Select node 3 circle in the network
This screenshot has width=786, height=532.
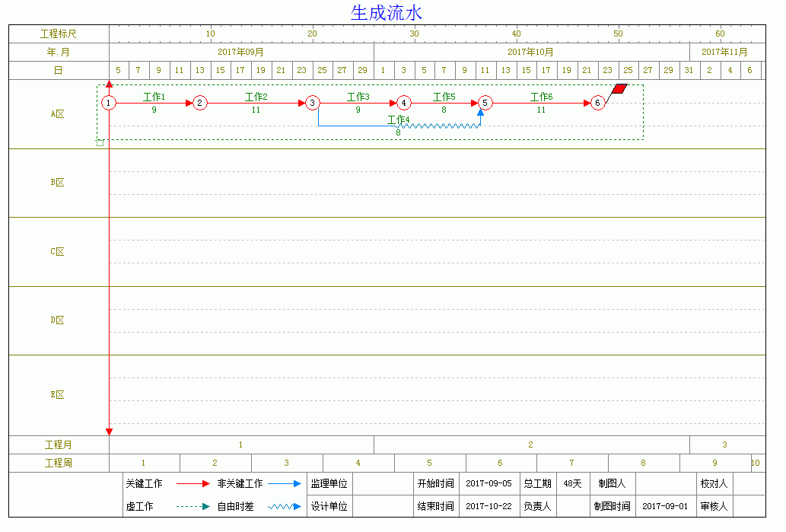(x=312, y=103)
